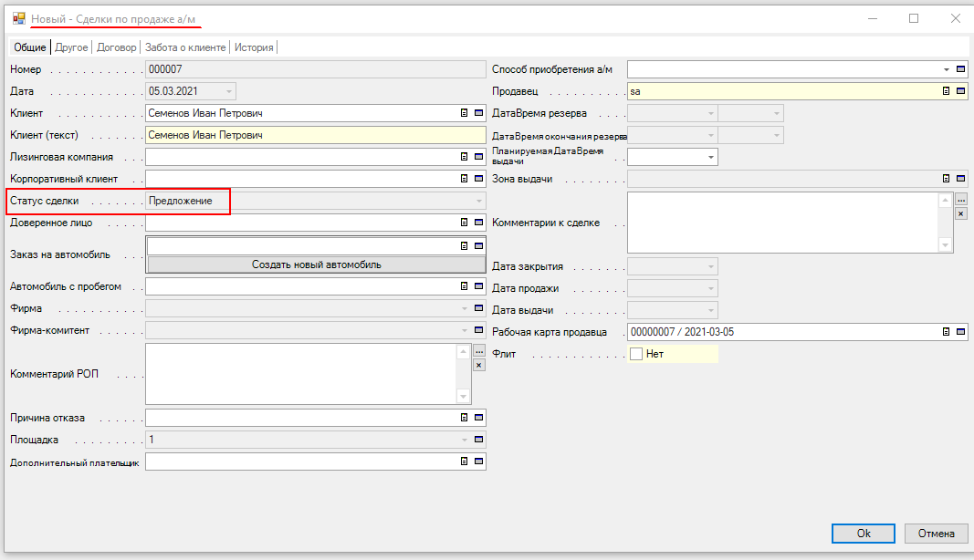The width and height of the screenshot is (974, 560).
Task: Open the Забота о клиенте tab
Action: coord(186,47)
